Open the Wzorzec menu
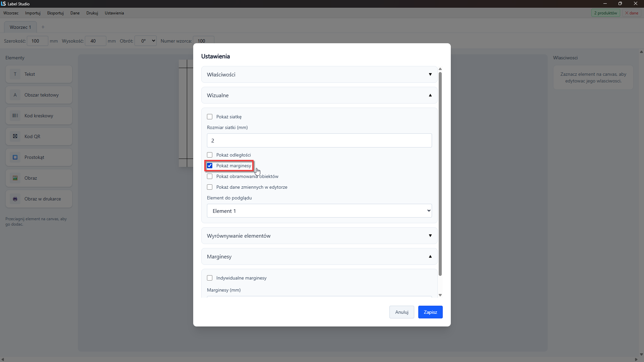Viewport: 644px width, 362px height. [11, 13]
